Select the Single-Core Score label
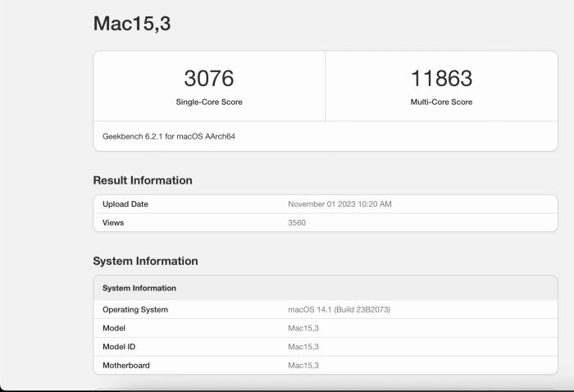This screenshot has width=574, height=392. pos(208,103)
